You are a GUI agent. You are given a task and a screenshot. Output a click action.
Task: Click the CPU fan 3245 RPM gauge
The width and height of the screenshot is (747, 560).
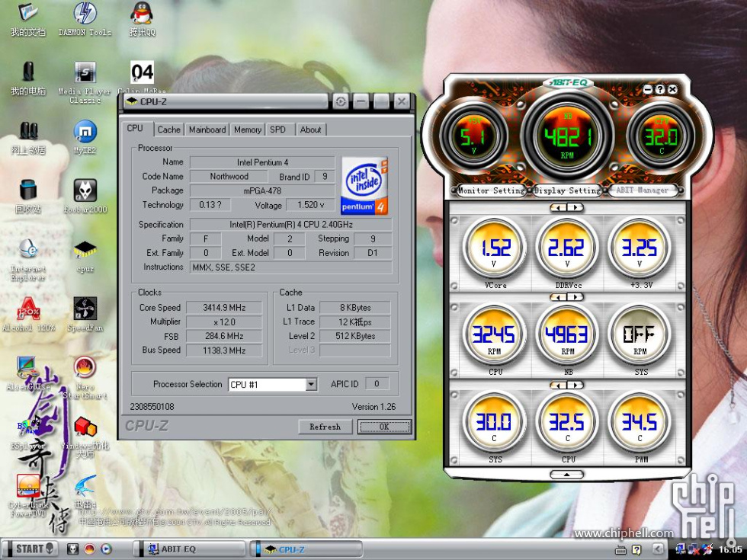click(494, 334)
